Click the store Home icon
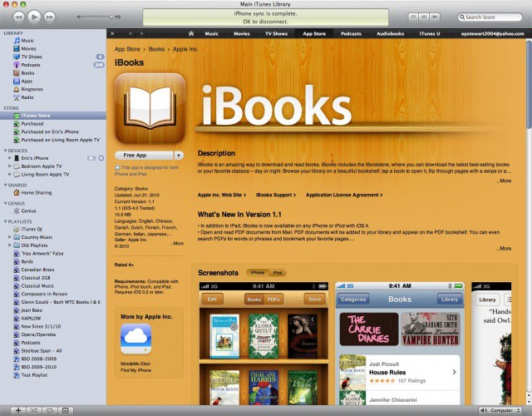Image resolution: width=532 pixels, height=416 pixels. [191, 33]
